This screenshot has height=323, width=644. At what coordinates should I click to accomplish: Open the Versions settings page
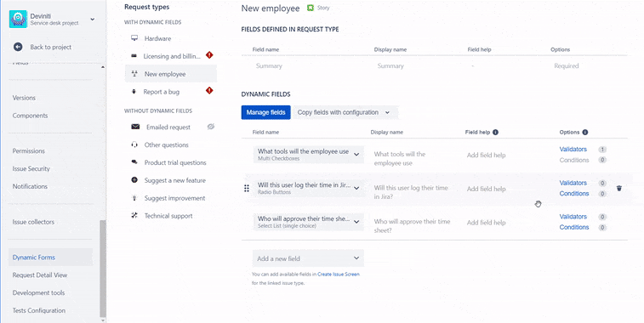[x=24, y=98]
